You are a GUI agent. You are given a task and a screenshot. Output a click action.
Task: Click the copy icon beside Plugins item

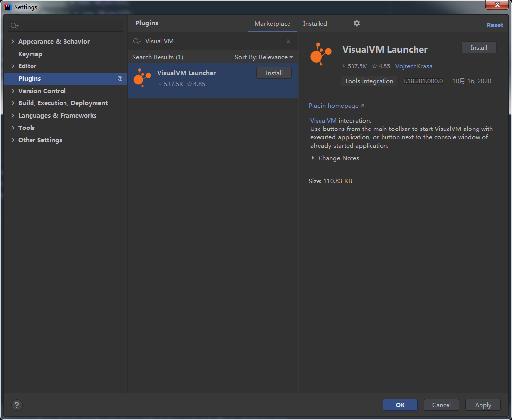(120, 79)
